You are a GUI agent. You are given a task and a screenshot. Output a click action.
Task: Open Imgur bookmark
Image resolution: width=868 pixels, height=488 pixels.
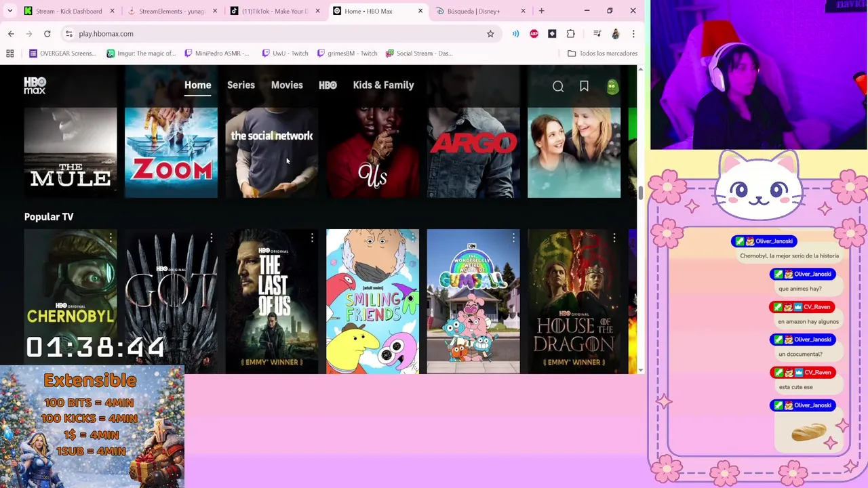coord(141,53)
